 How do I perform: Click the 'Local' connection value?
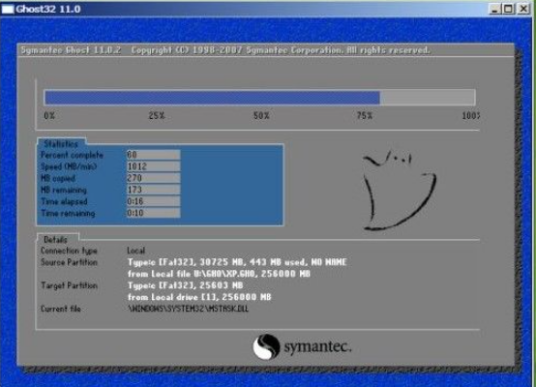(136, 251)
